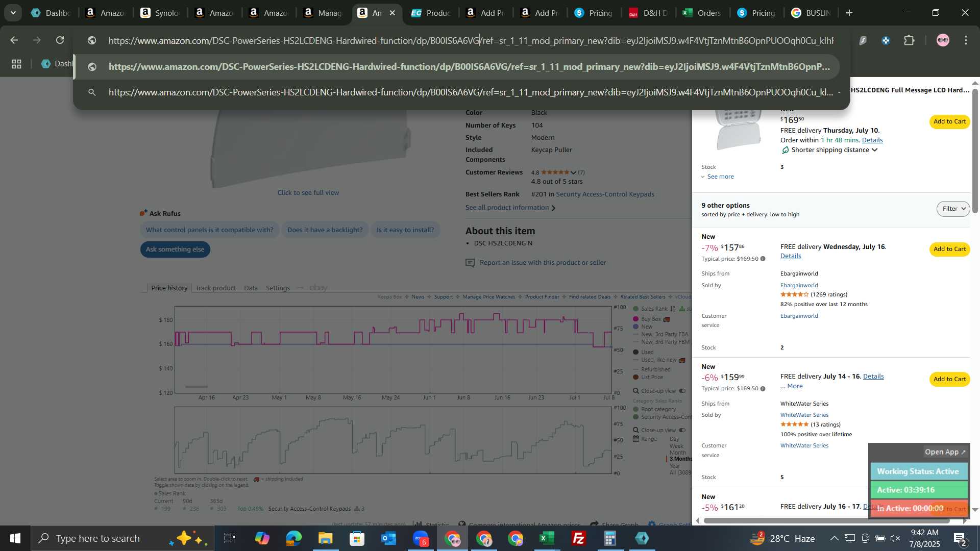980x551 pixels.
Task: Click inside the address bar URL
Action: tap(470, 40)
